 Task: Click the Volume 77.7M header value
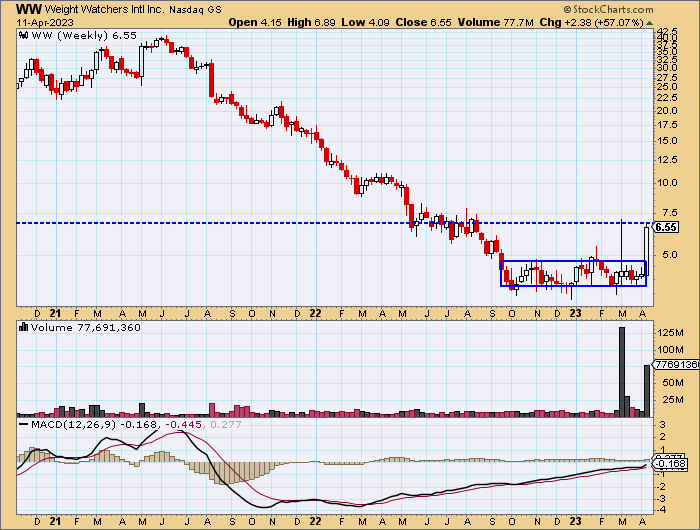pyautogui.click(x=496, y=22)
